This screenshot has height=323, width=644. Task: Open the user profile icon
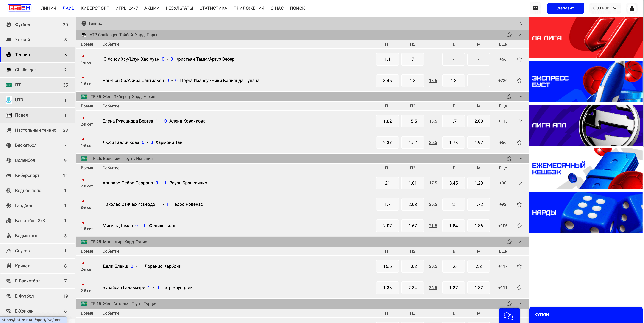pos(632,8)
